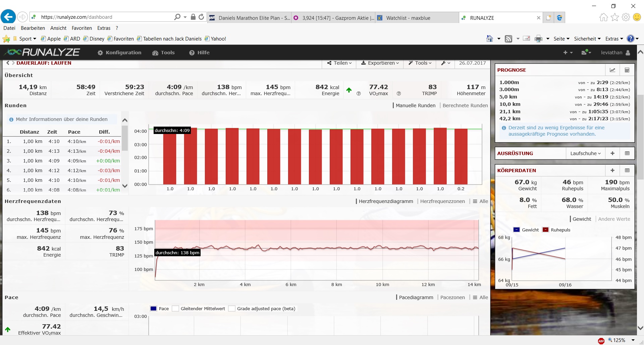The width and height of the screenshot is (644, 345).
Task: Open the Ausrüstung table icon
Action: 627,153
